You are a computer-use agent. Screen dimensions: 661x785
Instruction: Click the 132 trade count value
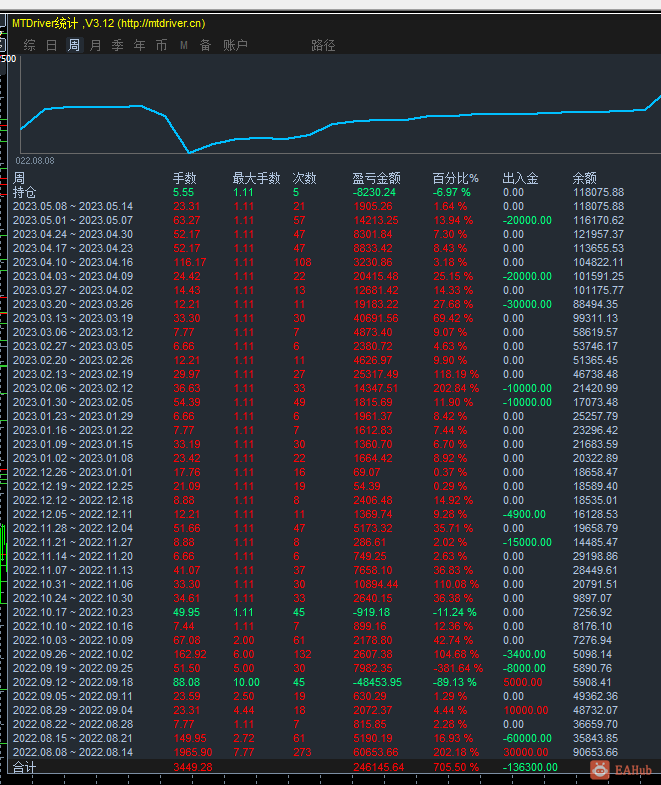[302, 655]
